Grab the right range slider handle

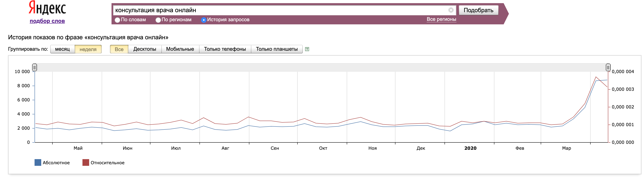point(608,67)
